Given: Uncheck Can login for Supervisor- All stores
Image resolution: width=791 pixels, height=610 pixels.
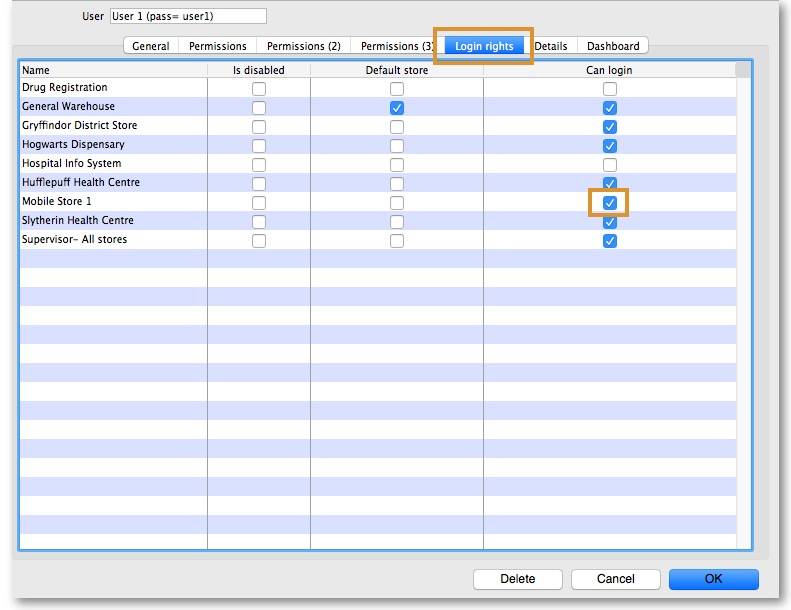Looking at the screenshot, I should tap(610, 241).
